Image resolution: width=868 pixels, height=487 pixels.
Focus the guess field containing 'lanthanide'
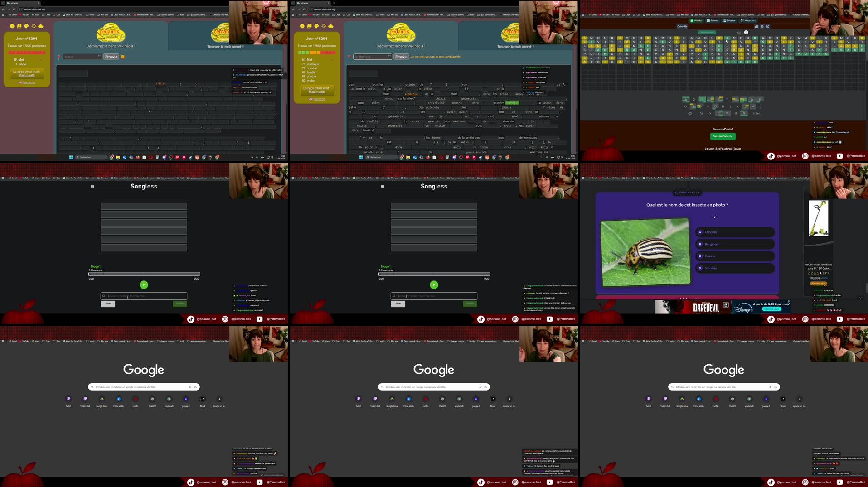pos(372,57)
